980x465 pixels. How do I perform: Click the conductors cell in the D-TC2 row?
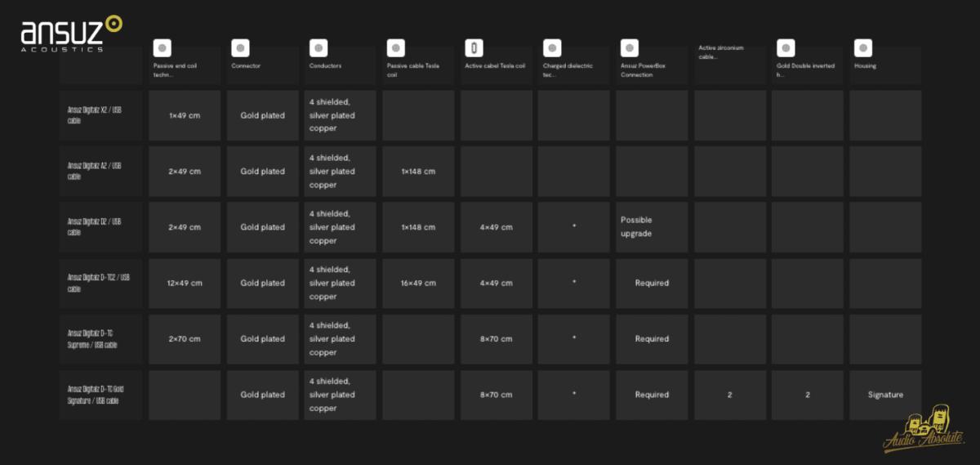[x=340, y=283]
